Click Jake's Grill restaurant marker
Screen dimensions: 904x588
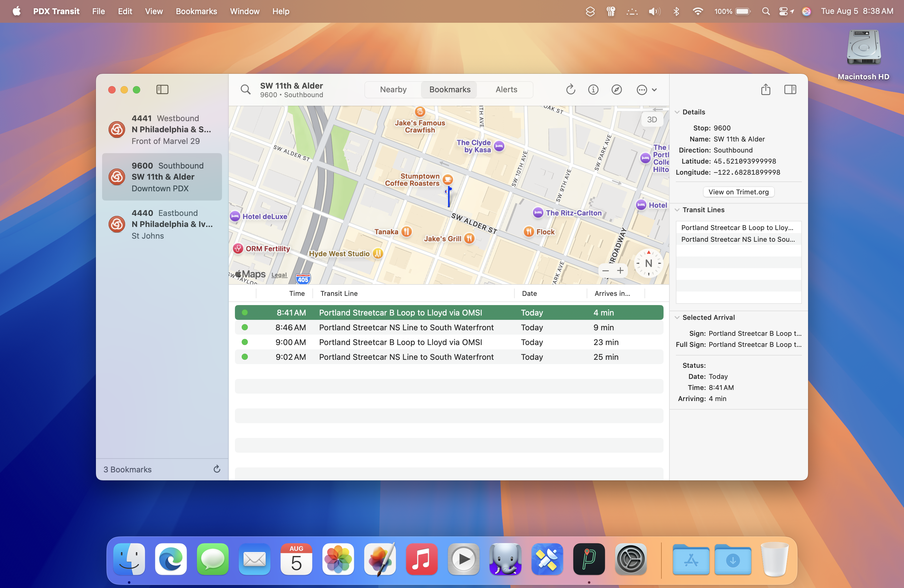[x=470, y=239]
